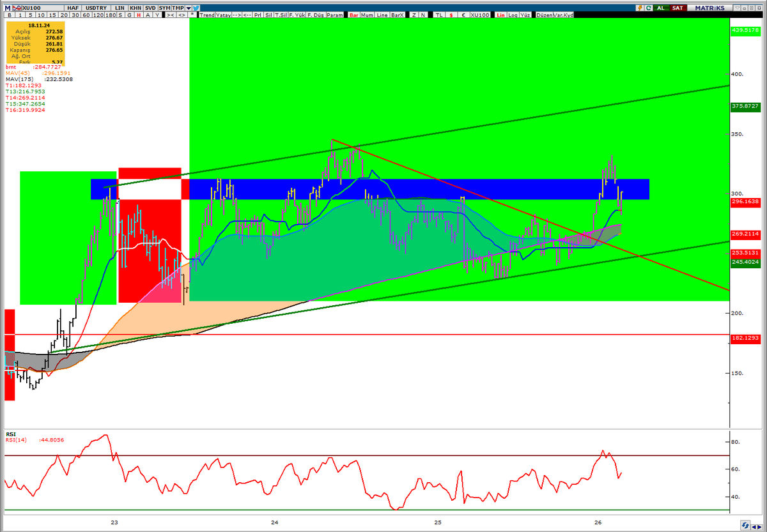Switch to 60-minute period
The image size is (767, 532).
coord(87,15)
